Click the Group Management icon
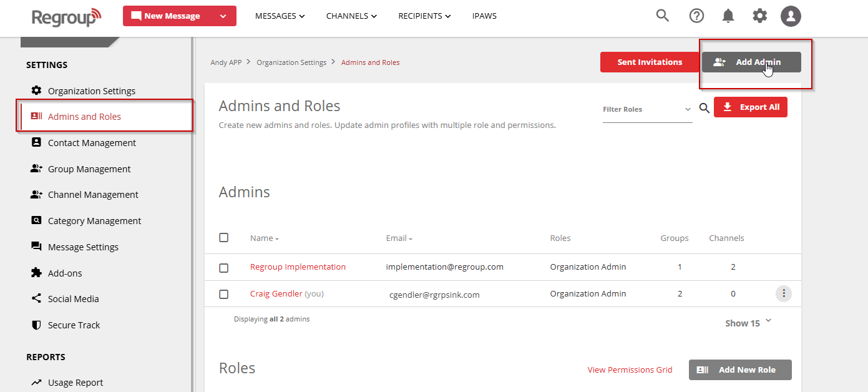The width and height of the screenshot is (868, 392). [x=36, y=169]
